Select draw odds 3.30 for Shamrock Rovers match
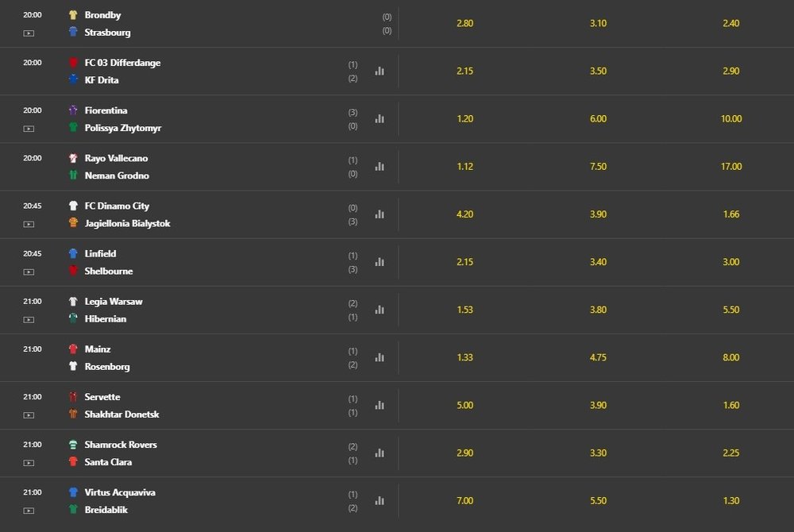The height and width of the screenshot is (532, 794). tap(598, 453)
